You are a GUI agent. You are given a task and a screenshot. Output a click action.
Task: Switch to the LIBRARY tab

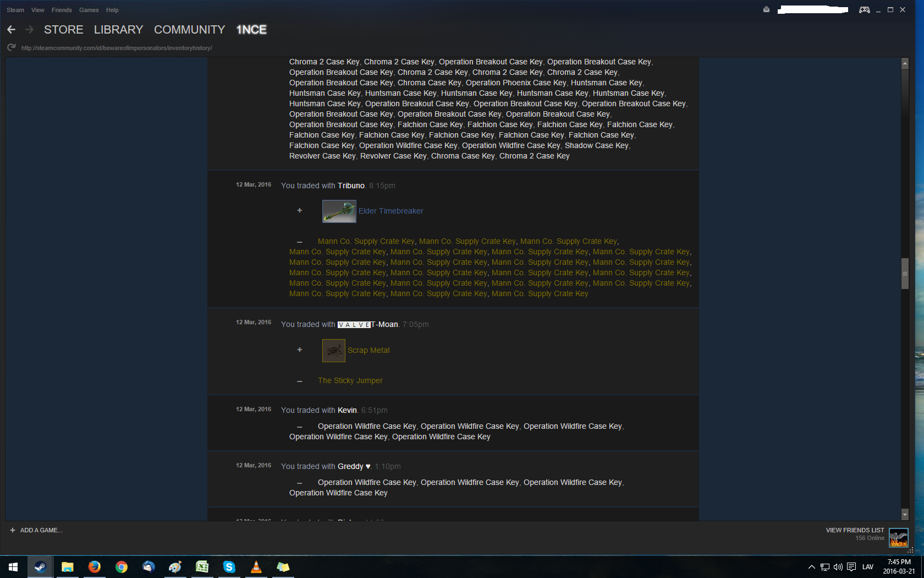coord(118,30)
